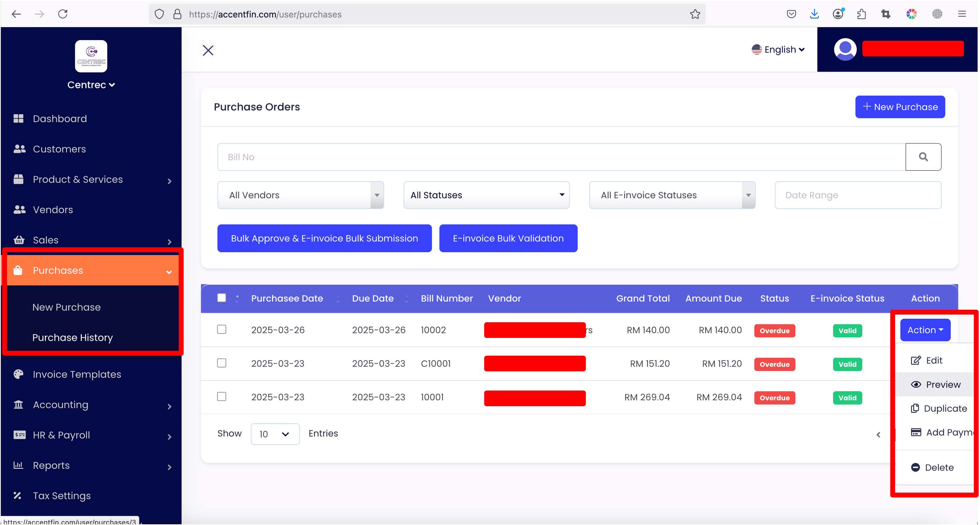980x525 pixels.
Task: Click the Centrec company logo
Action: (91, 56)
